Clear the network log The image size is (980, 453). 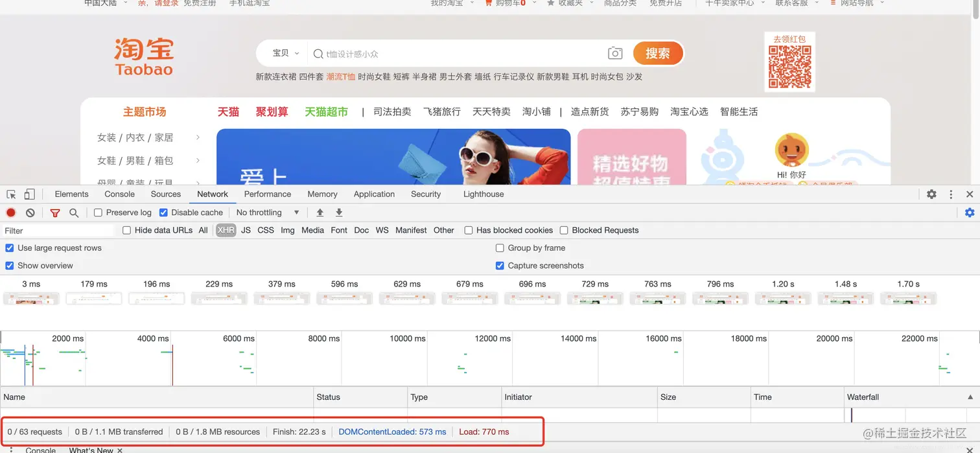30,213
